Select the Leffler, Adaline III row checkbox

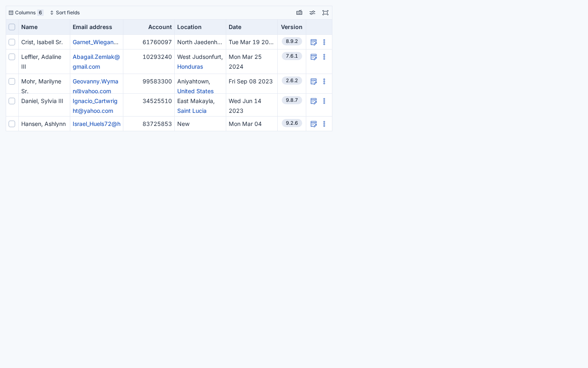[12, 57]
